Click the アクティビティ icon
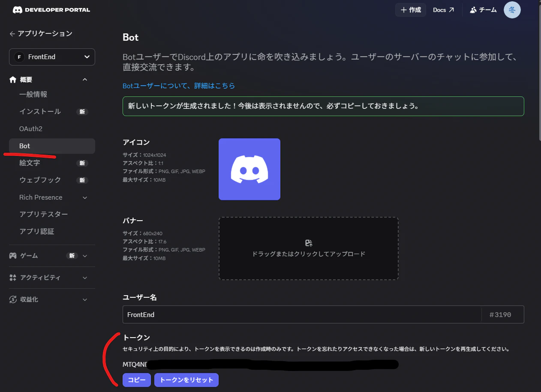541x392 pixels. (13, 278)
